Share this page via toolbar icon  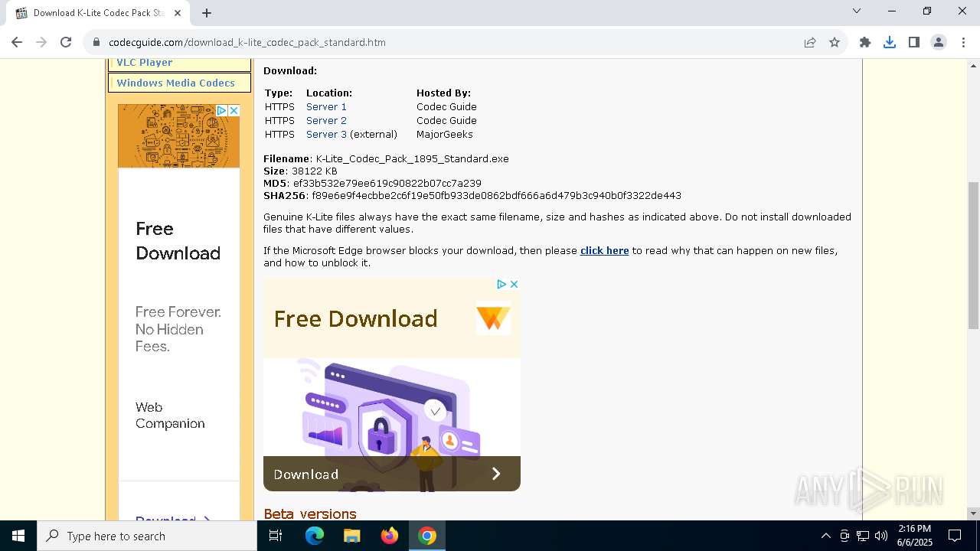click(810, 42)
